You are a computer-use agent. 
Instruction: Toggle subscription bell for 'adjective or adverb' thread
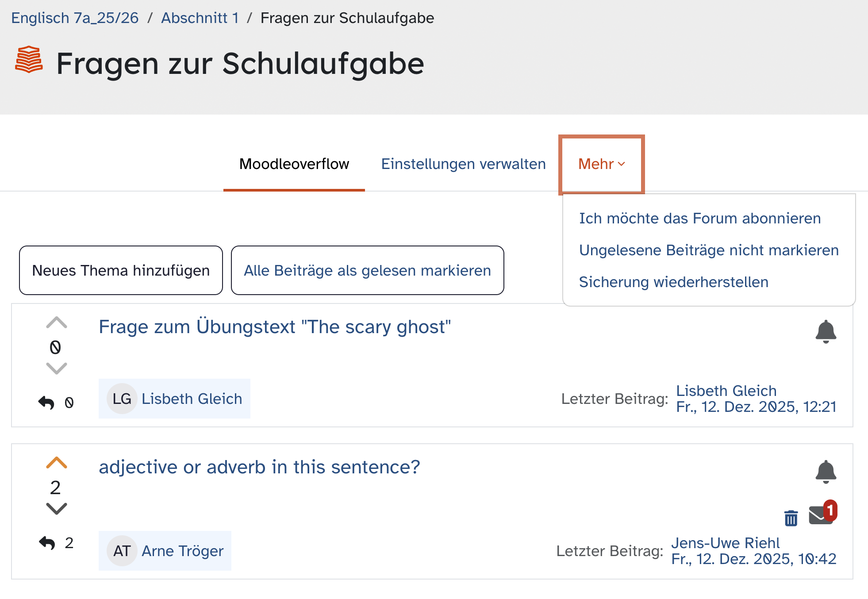(826, 472)
